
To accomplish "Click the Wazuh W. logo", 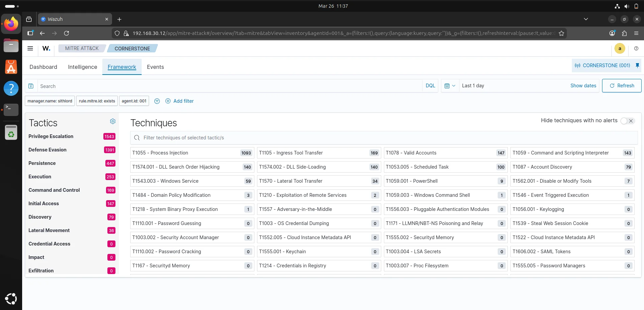I will point(46,48).
